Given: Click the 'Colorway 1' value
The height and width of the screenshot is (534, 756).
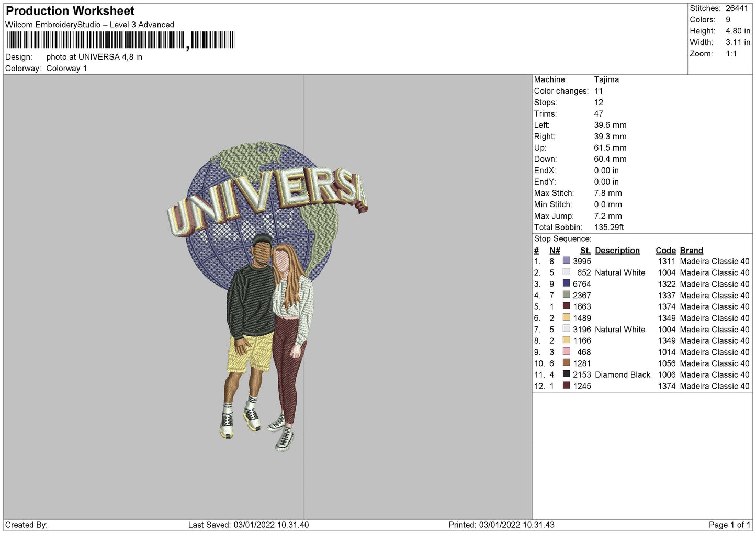Looking at the screenshot, I should 66,69.
